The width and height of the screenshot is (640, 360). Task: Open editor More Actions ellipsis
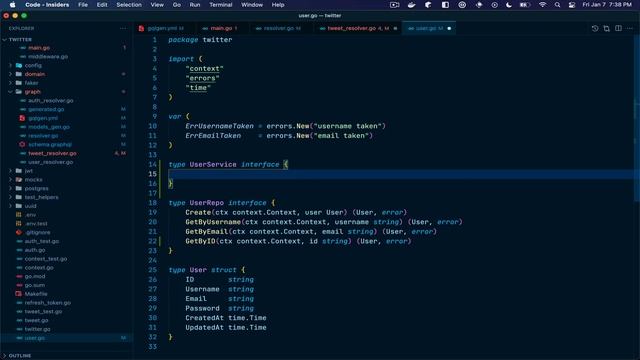coord(630,28)
